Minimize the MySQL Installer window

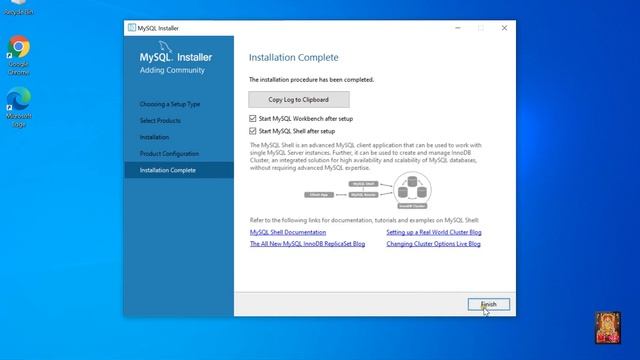(458, 28)
